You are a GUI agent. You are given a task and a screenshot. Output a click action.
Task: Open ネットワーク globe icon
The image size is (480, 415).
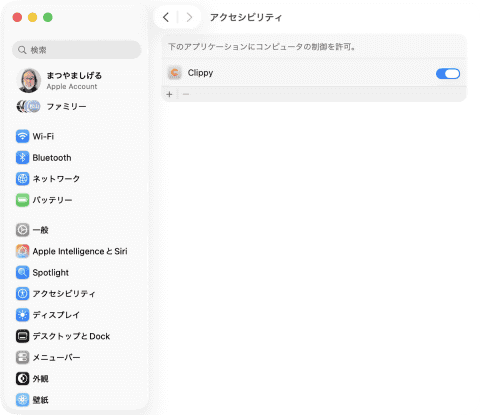[22, 179]
